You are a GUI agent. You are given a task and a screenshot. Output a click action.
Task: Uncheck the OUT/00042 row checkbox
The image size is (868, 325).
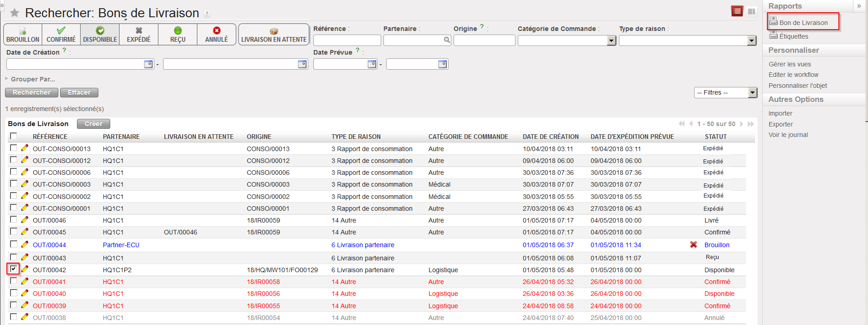click(14, 269)
